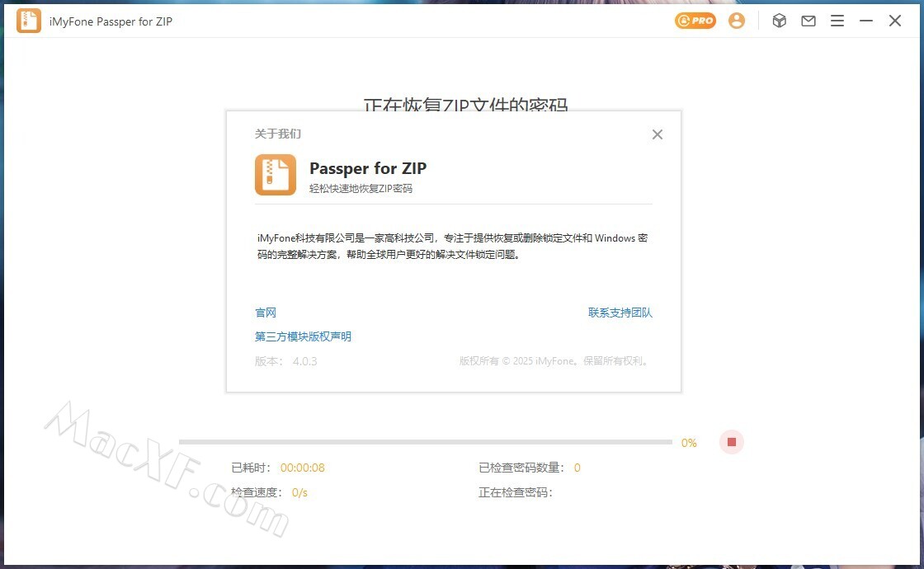Click the 检查速度 value 0/s

click(299, 492)
